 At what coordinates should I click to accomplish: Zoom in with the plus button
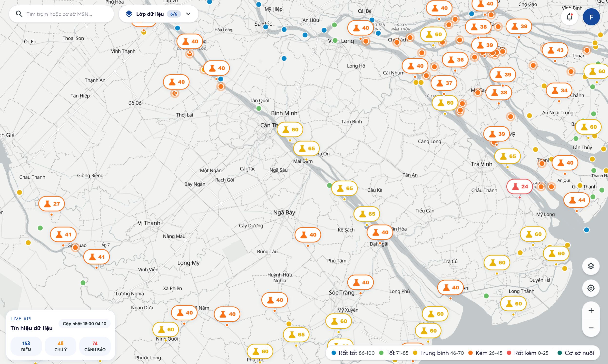tap(591, 310)
